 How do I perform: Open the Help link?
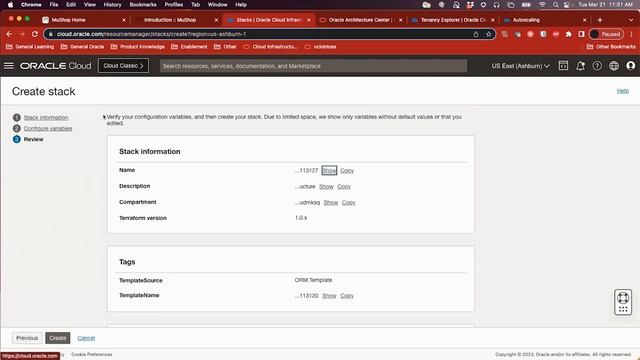622,91
